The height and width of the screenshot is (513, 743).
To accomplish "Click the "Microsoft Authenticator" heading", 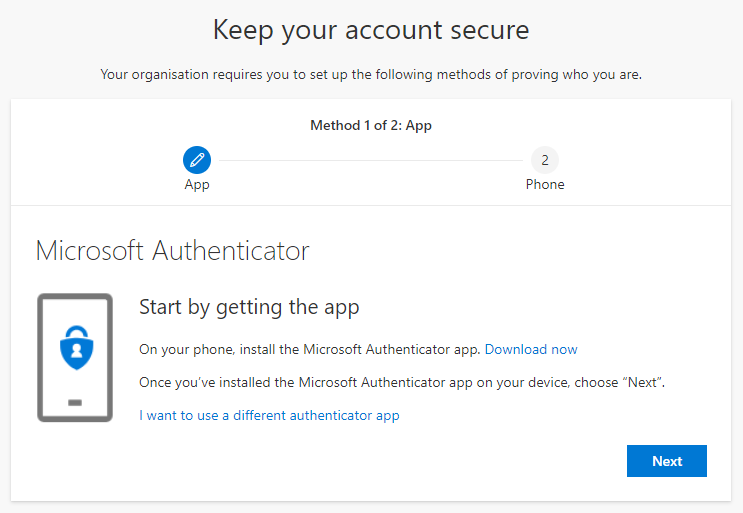I will [x=172, y=250].
